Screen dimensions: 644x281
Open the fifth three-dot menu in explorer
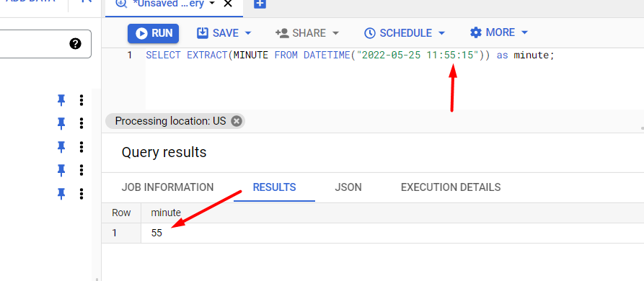pos(81,193)
